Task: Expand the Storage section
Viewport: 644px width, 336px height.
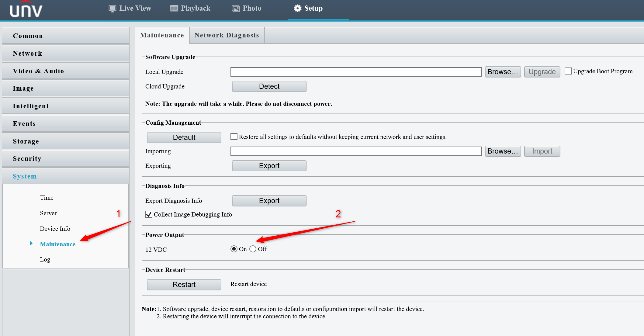Action: click(x=66, y=141)
